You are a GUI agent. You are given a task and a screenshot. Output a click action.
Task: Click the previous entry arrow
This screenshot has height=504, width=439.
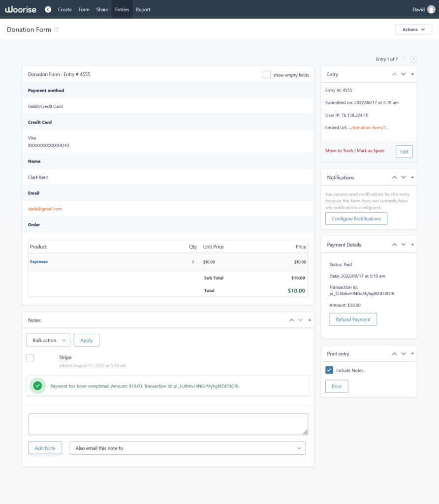point(403,59)
